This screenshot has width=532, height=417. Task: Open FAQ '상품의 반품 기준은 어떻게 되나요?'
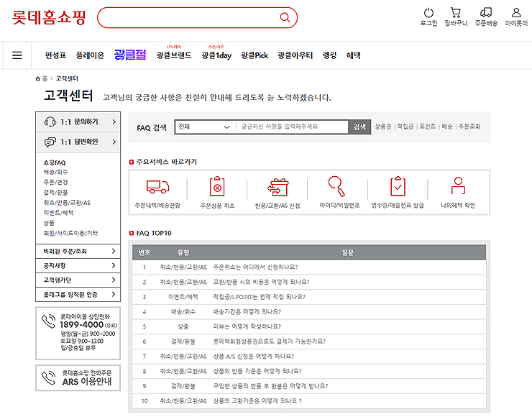[257, 371]
